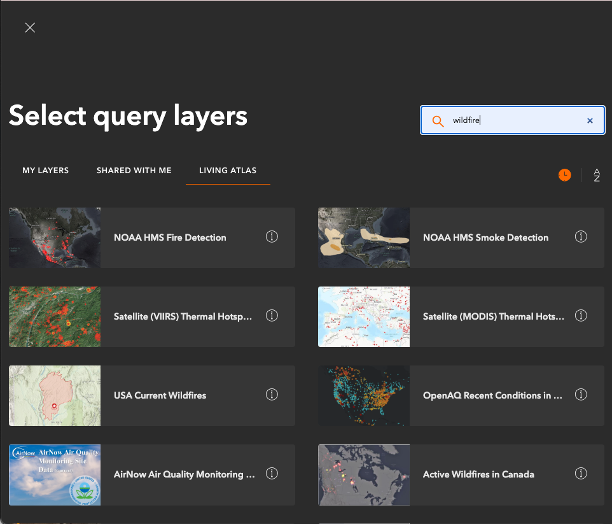Viewport: 612px width, 524px height.
Task: Sort layers alphabetically A-Z
Action: coord(596,175)
